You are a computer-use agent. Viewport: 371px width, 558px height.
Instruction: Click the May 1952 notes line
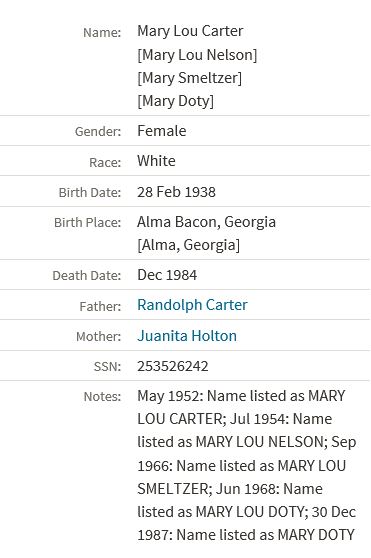[241, 396]
